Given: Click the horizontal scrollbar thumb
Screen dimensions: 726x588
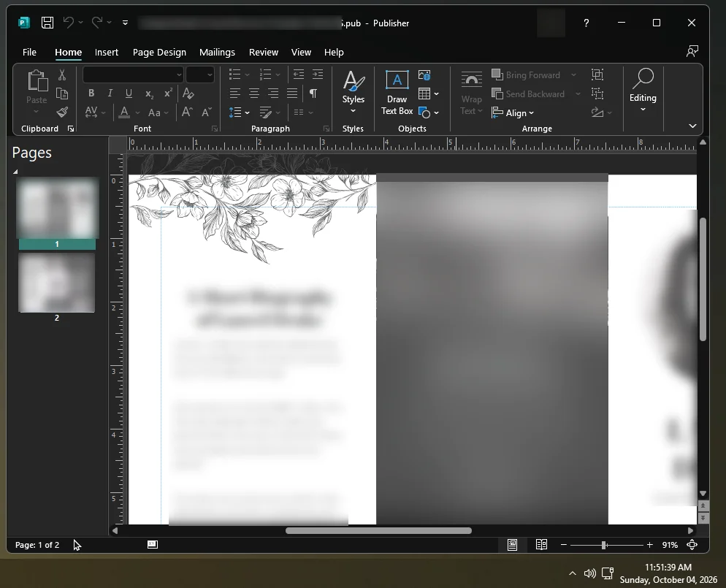Looking at the screenshot, I should [378, 530].
